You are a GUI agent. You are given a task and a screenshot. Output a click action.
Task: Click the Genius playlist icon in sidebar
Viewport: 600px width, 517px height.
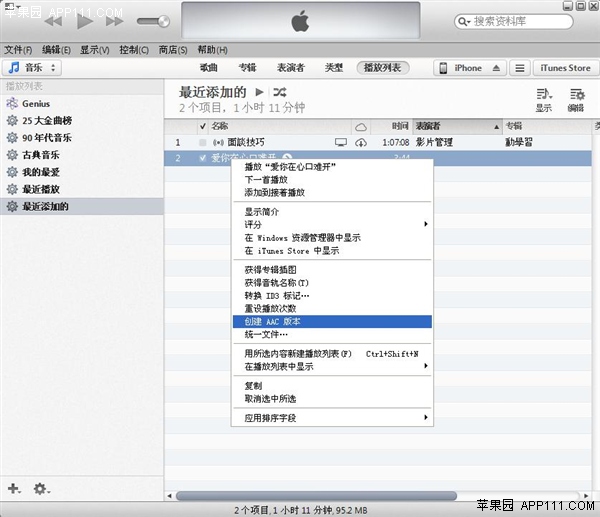point(12,104)
